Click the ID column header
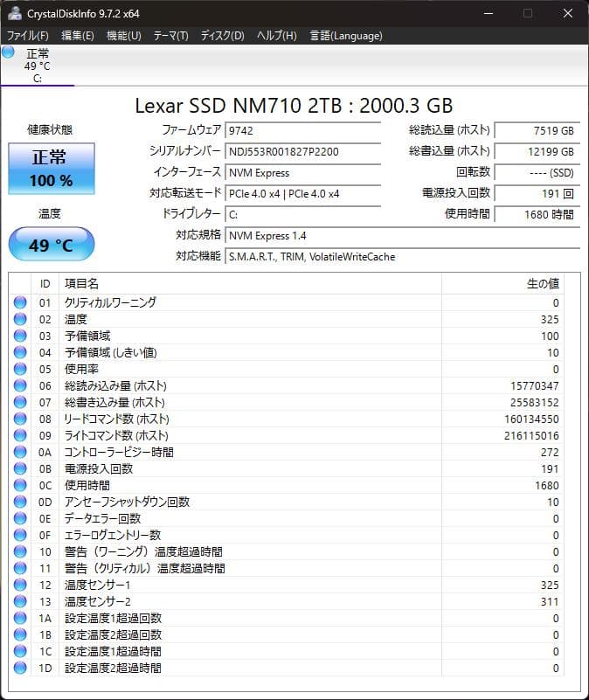Image resolution: width=589 pixels, height=700 pixels. click(45, 284)
